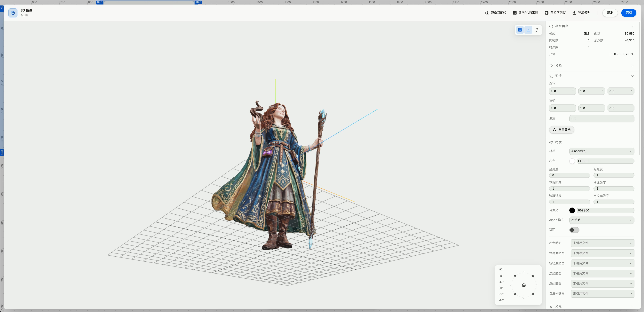Screen dimensions: 644x312
Task: Open 四向/八向出图 option
Action: 525,13
